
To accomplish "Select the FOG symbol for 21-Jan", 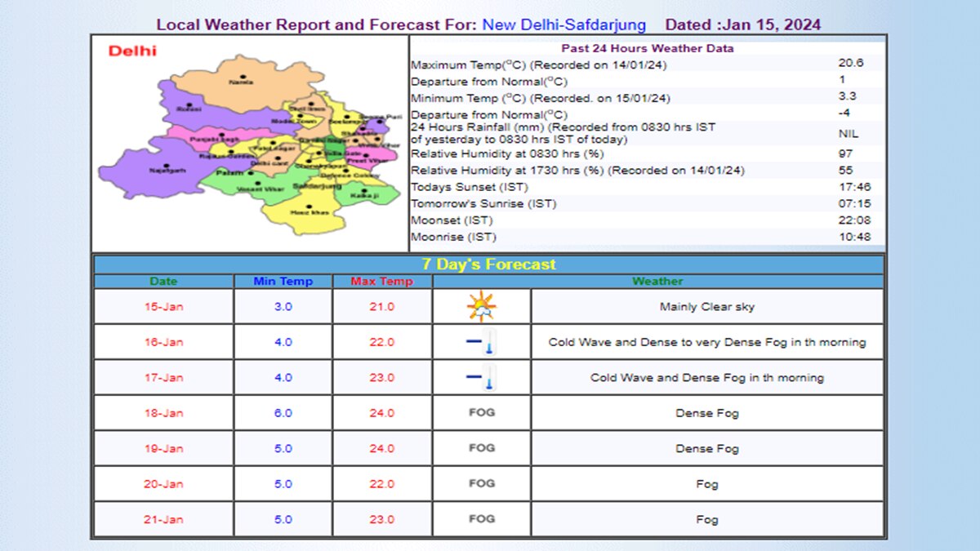I will click(x=481, y=519).
